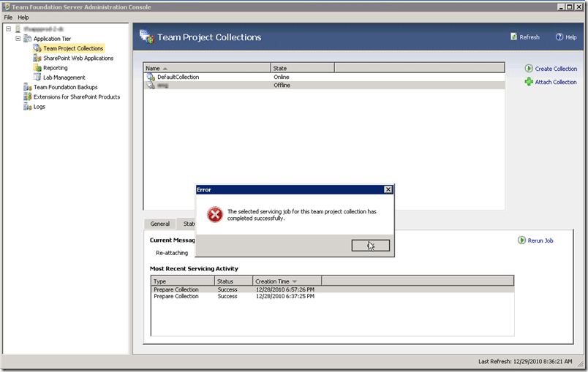Click the Attach Collection link

click(556, 82)
